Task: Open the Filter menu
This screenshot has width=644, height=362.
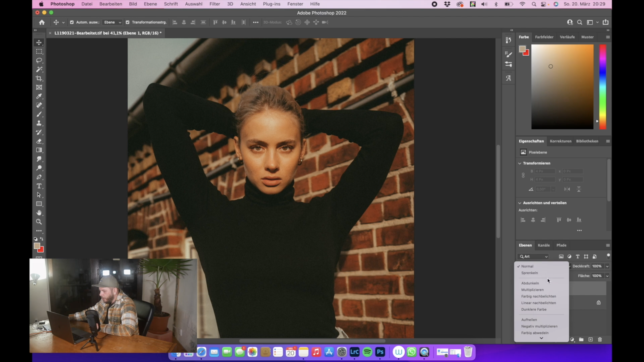Action: pos(214,4)
